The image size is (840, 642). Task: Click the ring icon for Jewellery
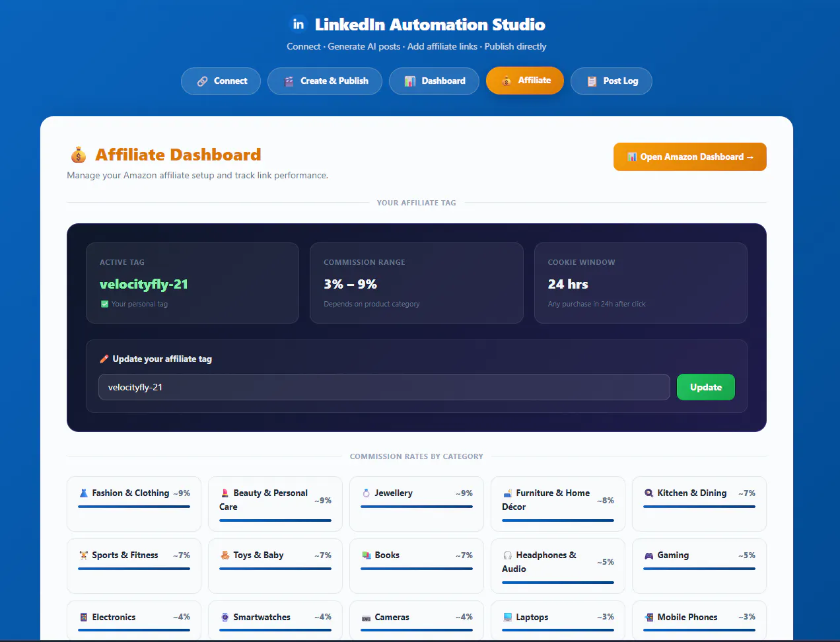coord(367,493)
